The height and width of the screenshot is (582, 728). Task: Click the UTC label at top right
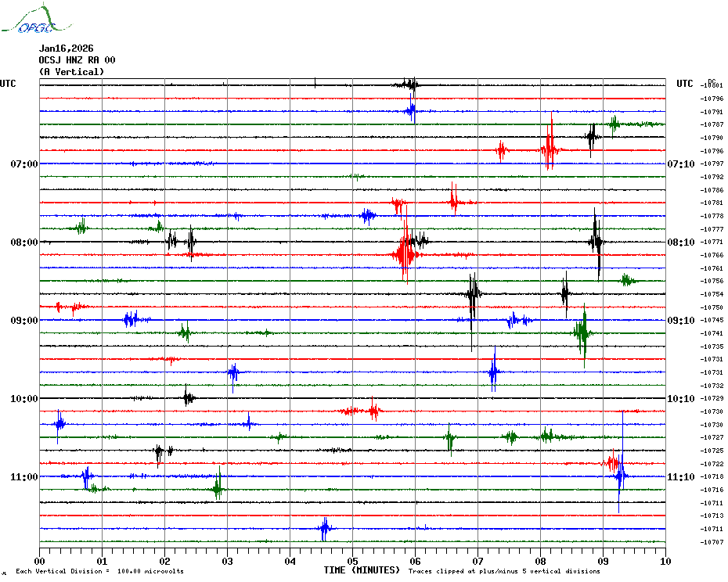coord(684,84)
